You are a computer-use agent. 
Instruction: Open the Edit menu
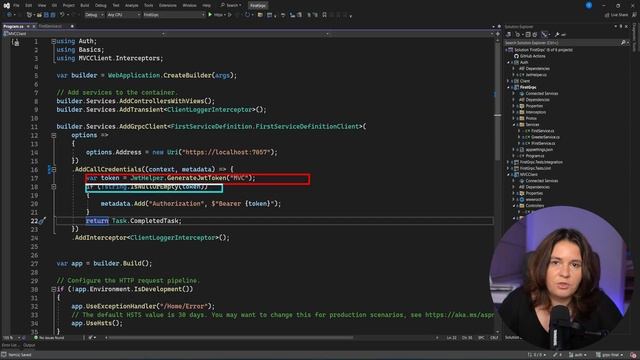(x=29, y=5)
